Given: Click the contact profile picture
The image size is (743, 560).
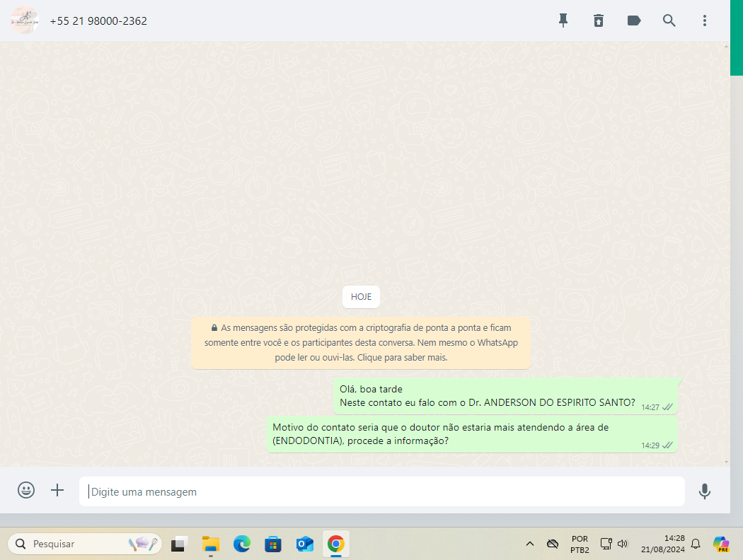Looking at the screenshot, I should click(24, 21).
